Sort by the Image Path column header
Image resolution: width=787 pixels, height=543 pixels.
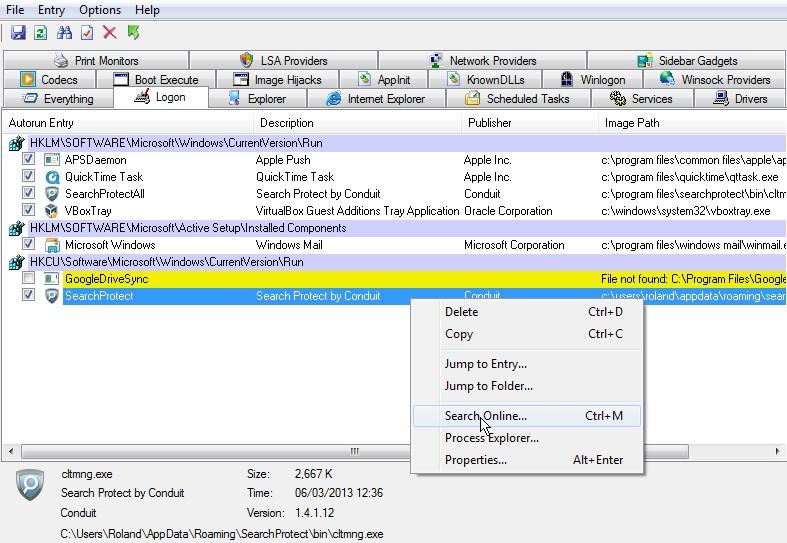(693, 123)
